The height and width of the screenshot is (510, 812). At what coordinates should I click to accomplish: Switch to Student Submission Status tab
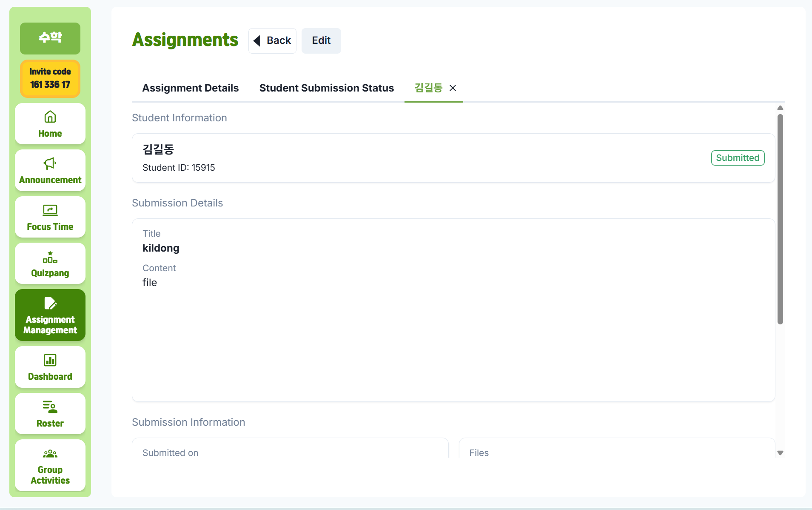pyautogui.click(x=326, y=88)
